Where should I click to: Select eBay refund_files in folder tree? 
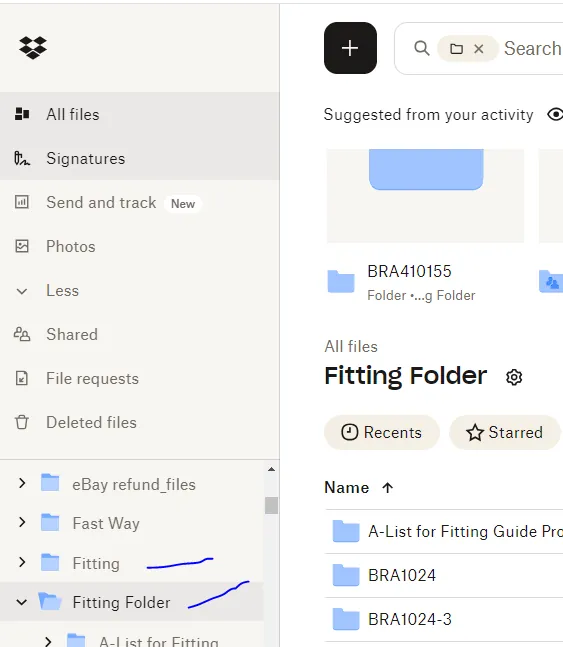[134, 484]
